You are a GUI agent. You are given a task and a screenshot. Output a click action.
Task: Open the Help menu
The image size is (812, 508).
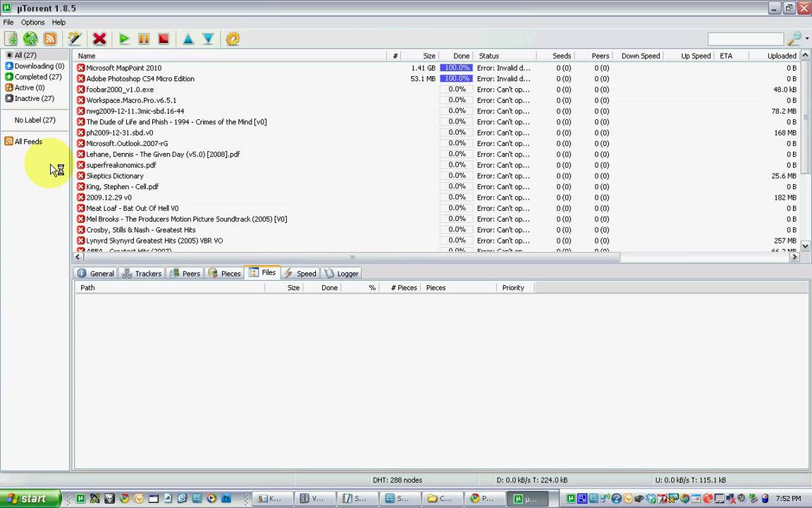click(59, 23)
